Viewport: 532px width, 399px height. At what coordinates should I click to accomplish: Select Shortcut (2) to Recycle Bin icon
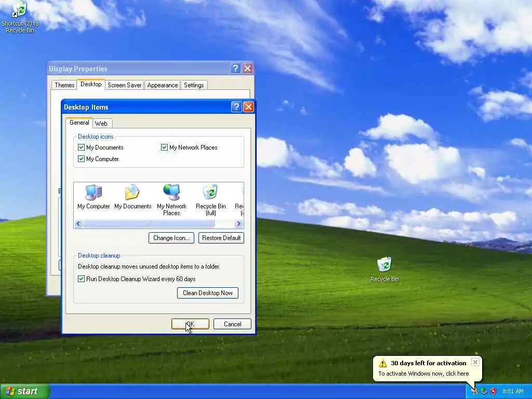click(x=20, y=17)
